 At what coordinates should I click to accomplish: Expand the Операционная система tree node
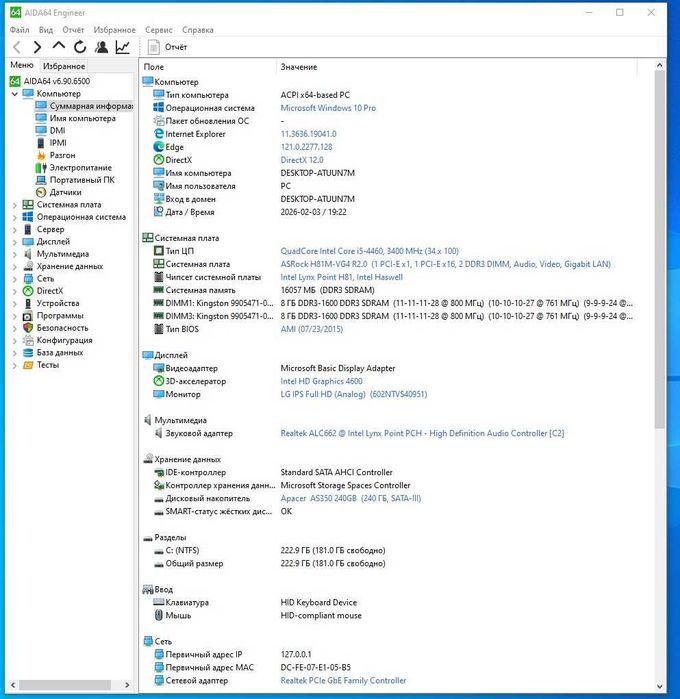(x=15, y=217)
